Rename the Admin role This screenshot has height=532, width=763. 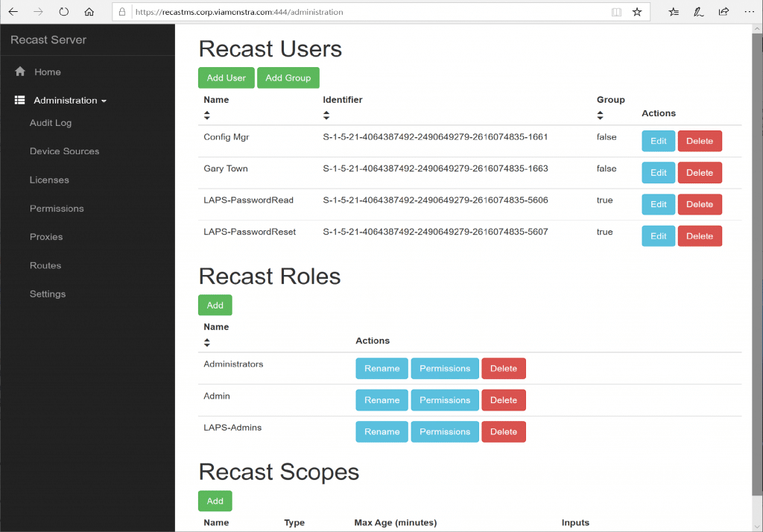click(382, 400)
